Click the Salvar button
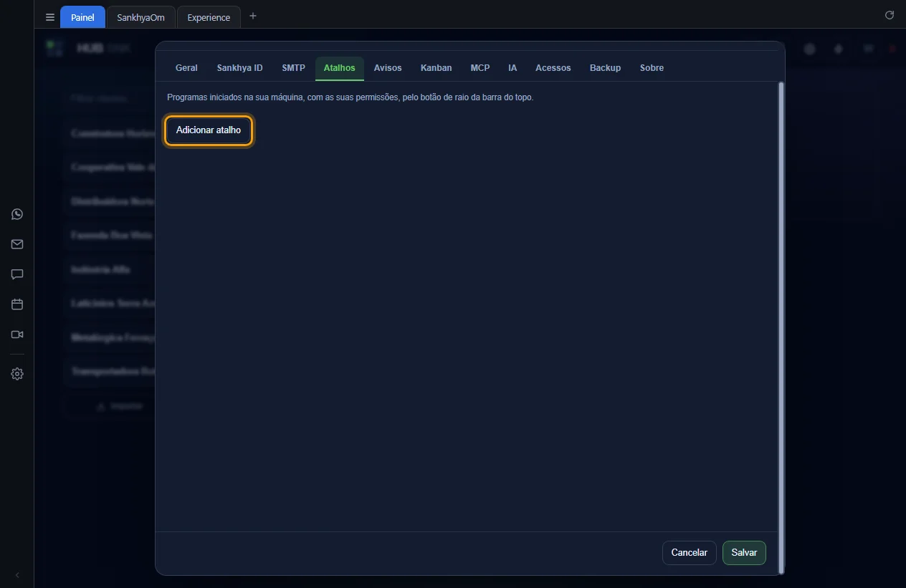 [744, 553]
